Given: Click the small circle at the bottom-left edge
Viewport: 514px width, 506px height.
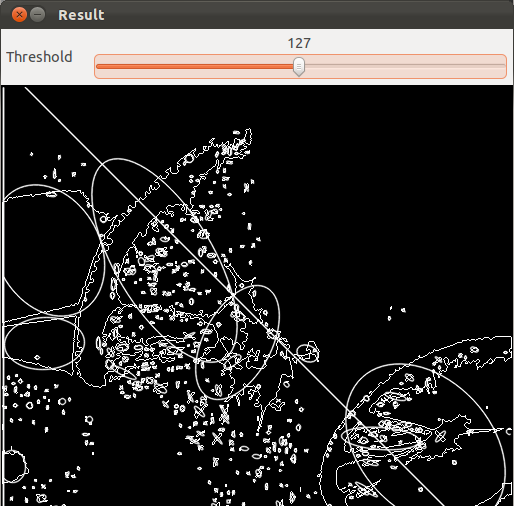Looking at the screenshot, I should tap(13, 466).
